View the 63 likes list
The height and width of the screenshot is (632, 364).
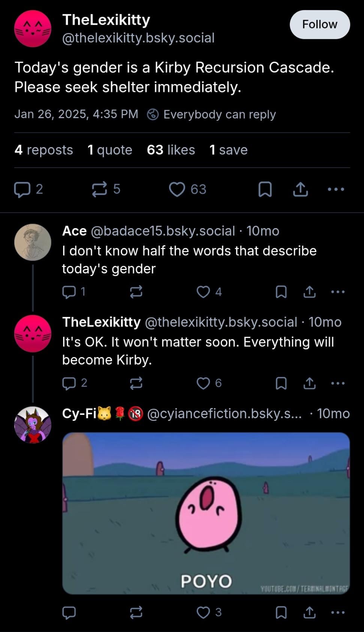coord(171,150)
